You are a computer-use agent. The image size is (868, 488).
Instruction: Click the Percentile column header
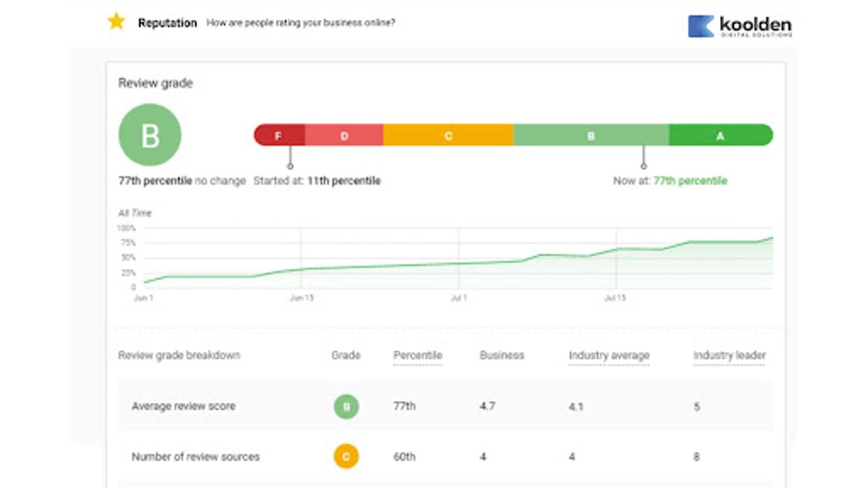point(417,356)
